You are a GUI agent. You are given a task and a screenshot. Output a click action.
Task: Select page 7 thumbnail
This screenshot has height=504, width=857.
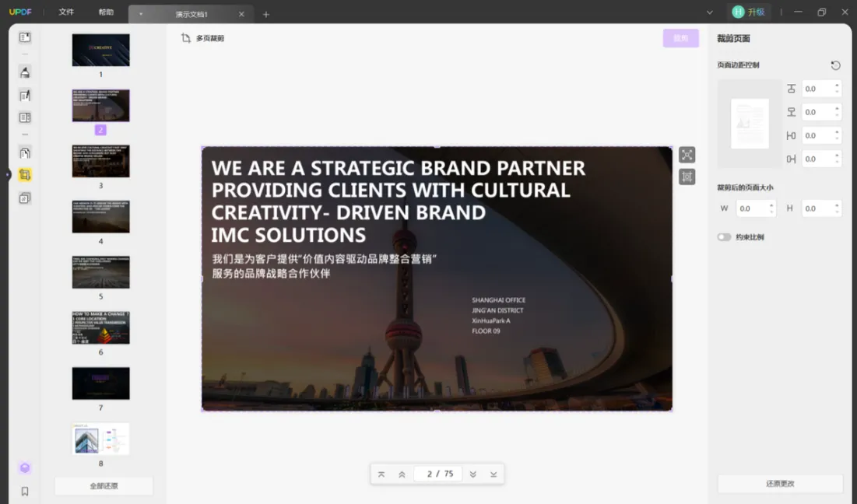[x=101, y=383]
